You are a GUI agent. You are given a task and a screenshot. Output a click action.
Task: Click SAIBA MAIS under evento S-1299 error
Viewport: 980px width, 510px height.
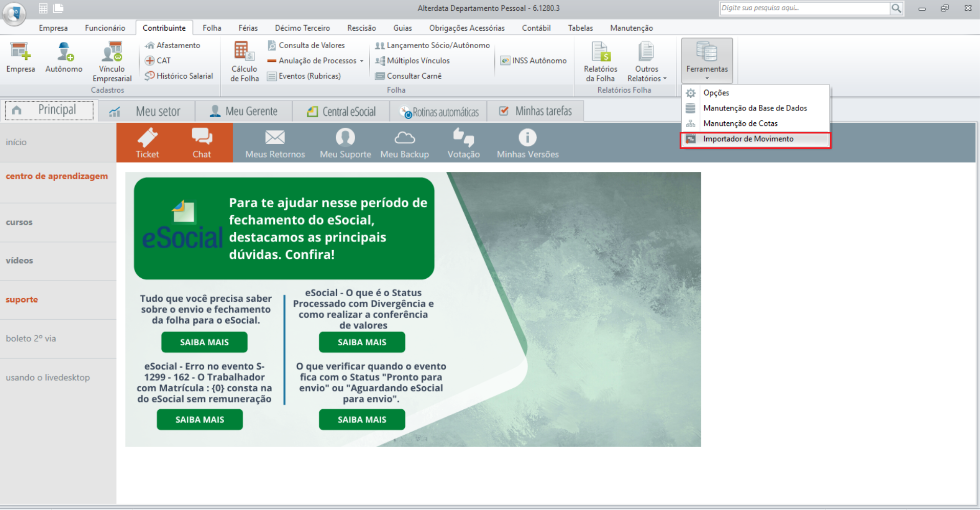[200, 419]
